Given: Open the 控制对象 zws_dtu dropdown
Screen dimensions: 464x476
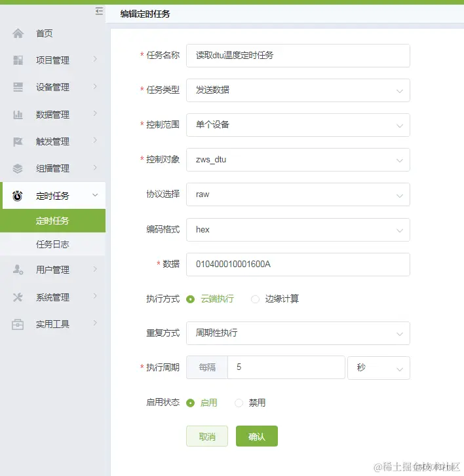Looking at the screenshot, I should (x=298, y=160).
